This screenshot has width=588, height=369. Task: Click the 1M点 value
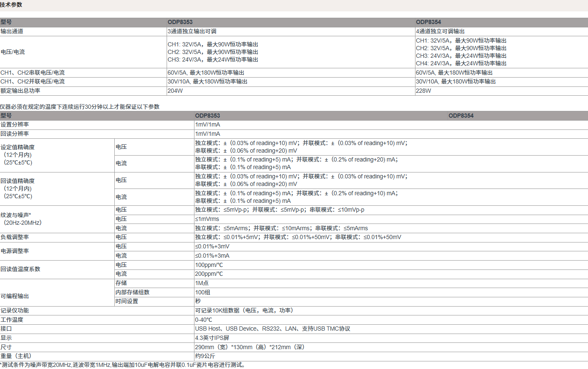[202, 283]
